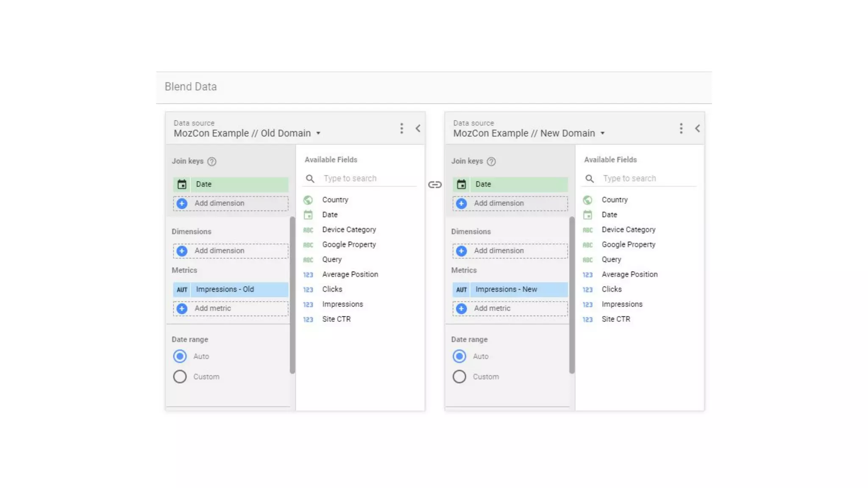
Task: Click Join keys help icon in New Domain
Action: click(x=491, y=161)
